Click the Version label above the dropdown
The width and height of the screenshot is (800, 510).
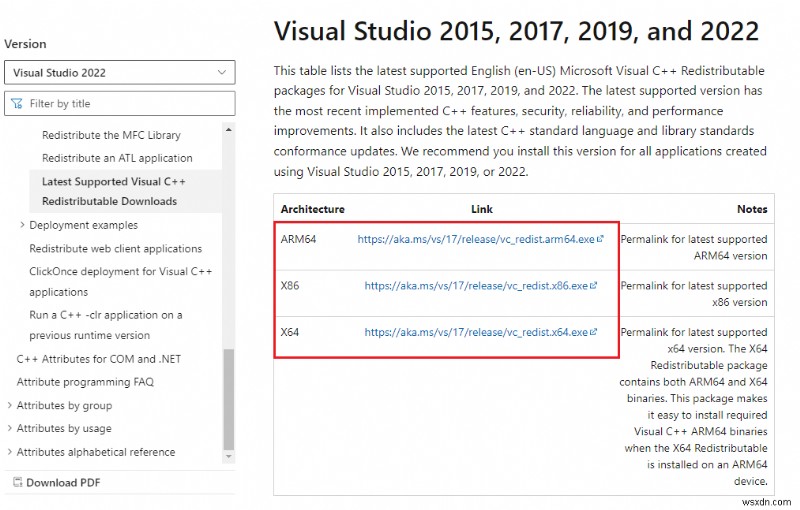25,44
